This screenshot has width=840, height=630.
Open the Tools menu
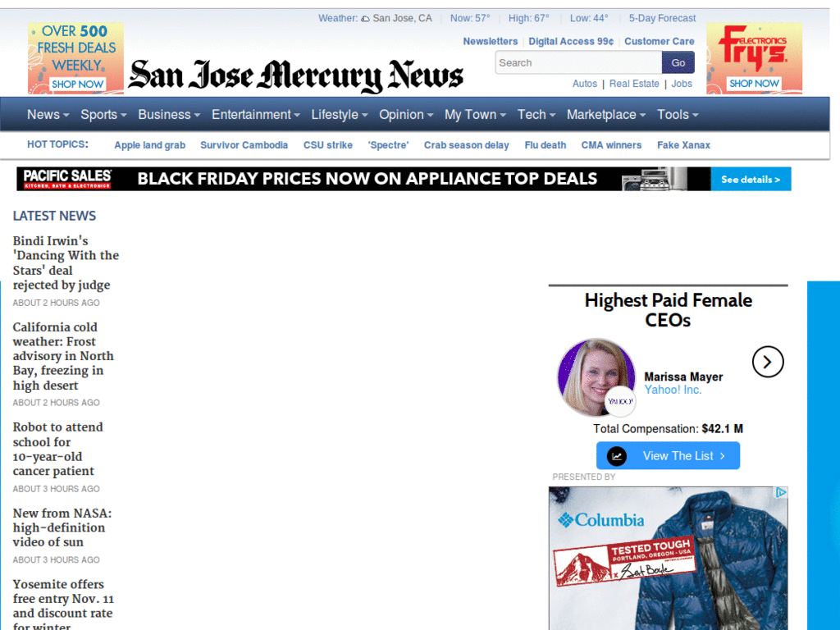[x=678, y=115]
